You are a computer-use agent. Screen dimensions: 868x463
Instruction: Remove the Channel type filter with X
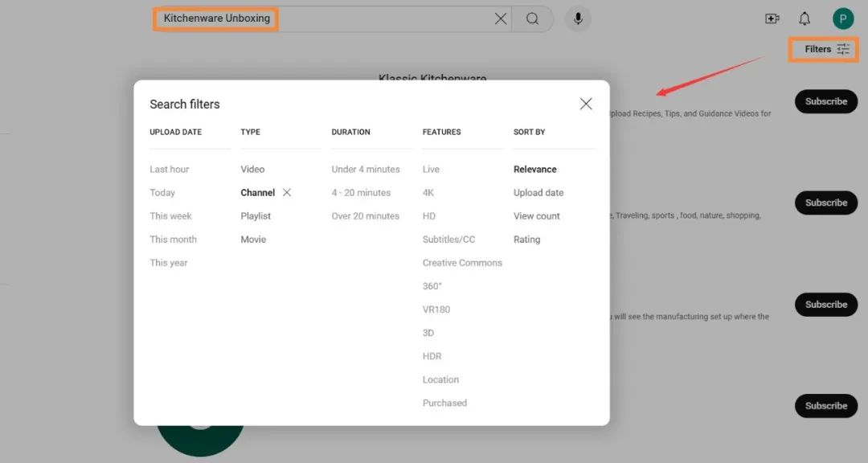[287, 193]
